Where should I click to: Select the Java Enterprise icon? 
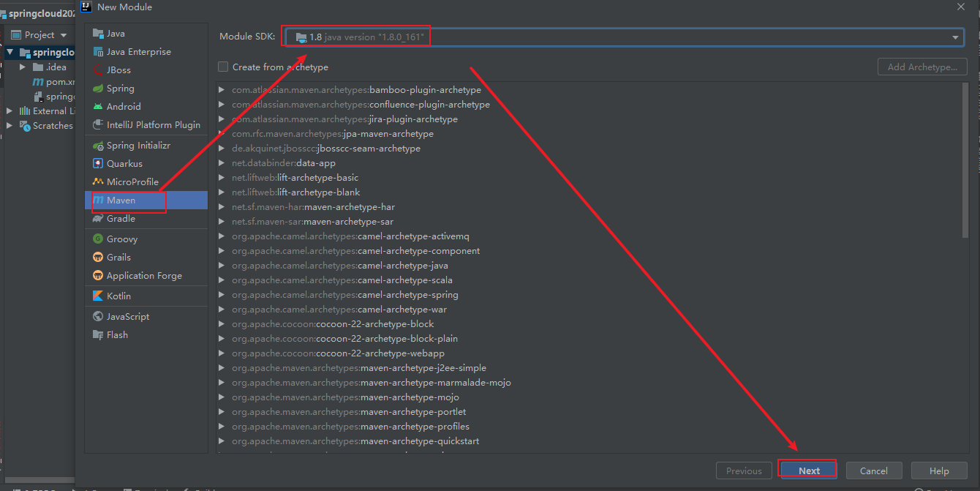[98, 52]
